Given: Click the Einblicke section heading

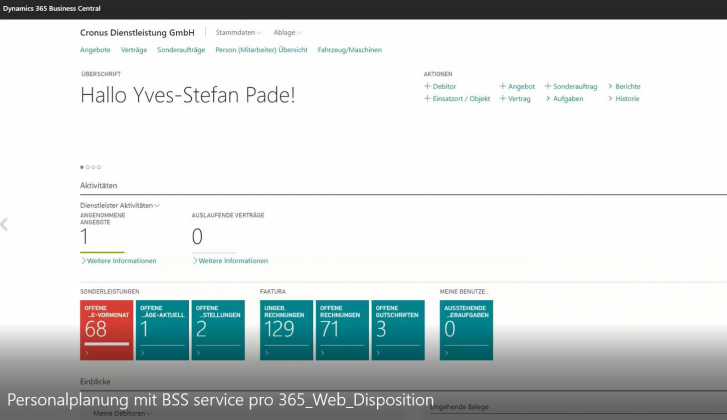Looking at the screenshot, I should coord(95,382).
